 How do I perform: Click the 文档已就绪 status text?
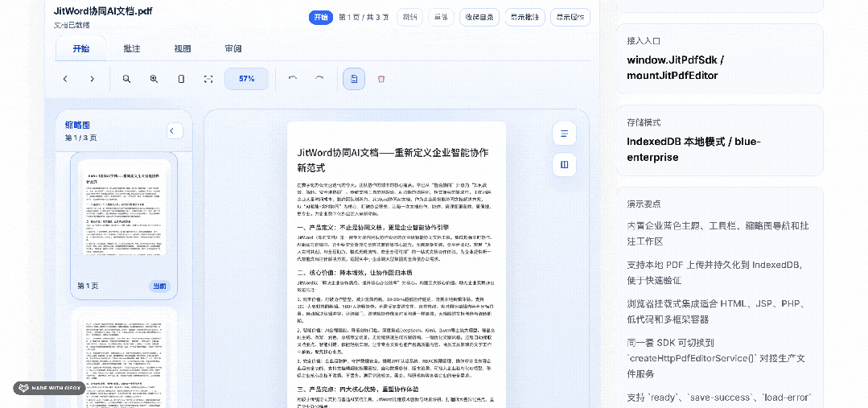pyautogui.click(x=72, y=25)
